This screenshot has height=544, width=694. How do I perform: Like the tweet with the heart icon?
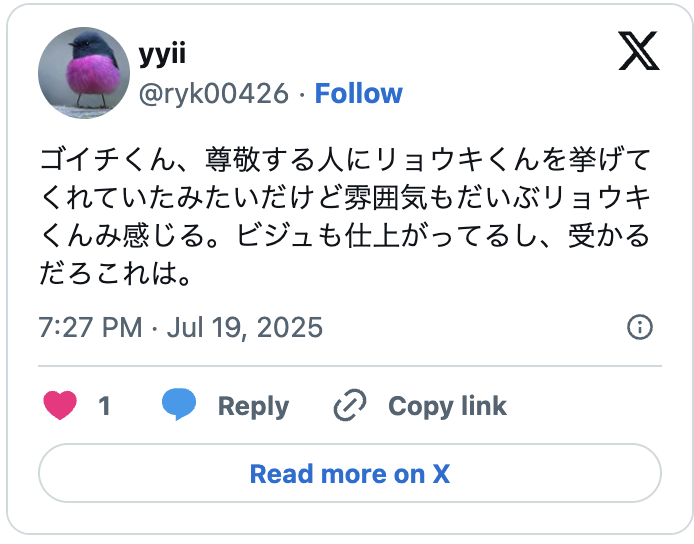click(60, 405)
